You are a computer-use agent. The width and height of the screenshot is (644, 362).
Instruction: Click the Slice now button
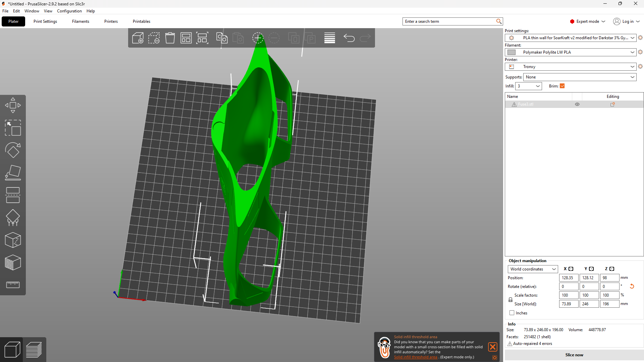click(x=574, y=355)
